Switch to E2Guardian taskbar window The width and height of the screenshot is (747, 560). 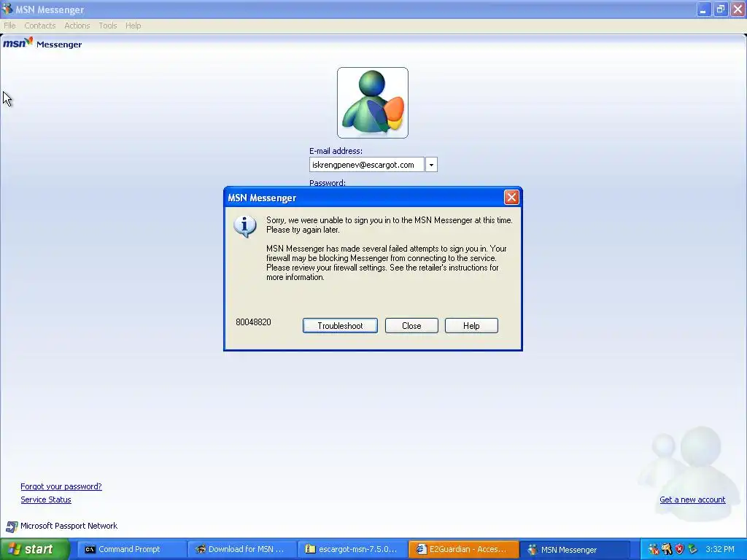[x=463, y=549]
